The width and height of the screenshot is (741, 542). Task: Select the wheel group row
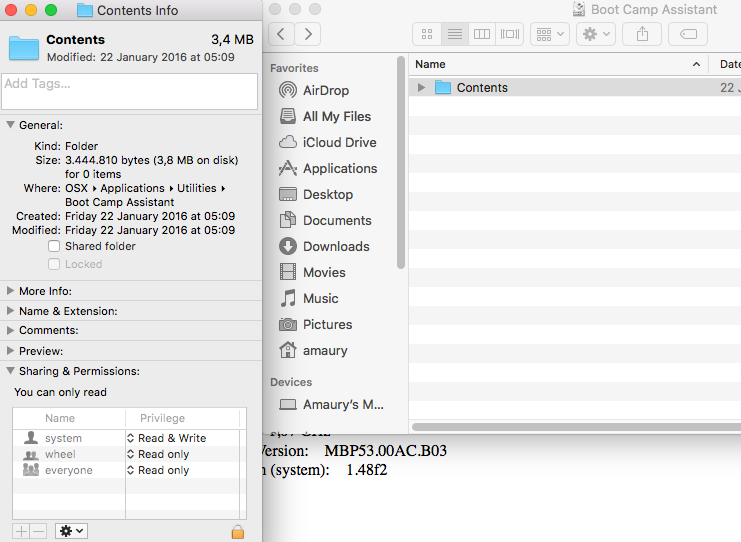pos(69,454)
